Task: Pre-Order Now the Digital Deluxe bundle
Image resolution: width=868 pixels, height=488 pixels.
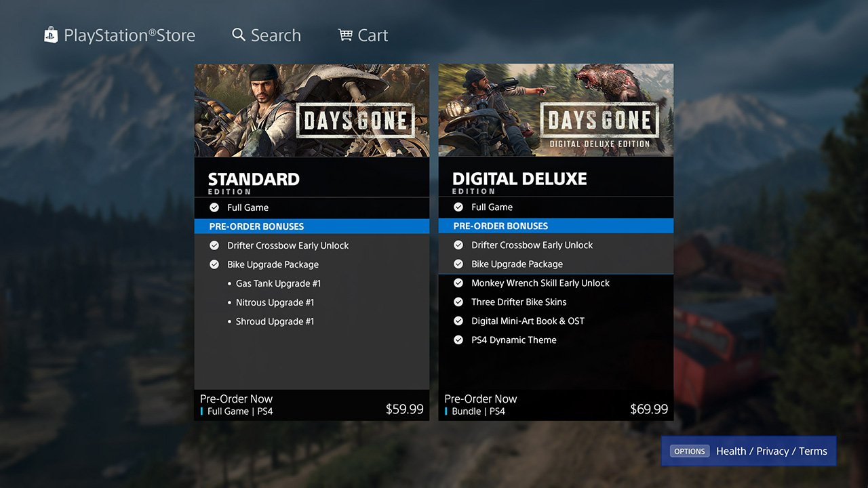Action: tap(481, 399)
